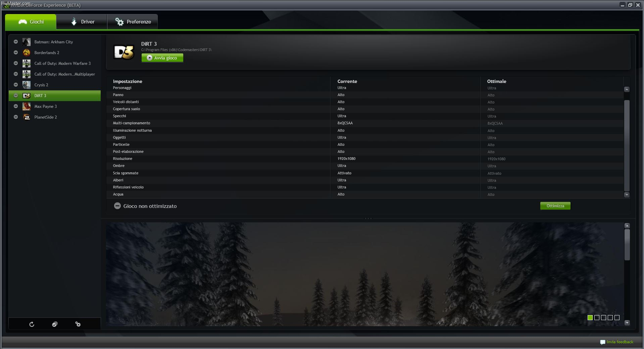This screenshot has height=349, width=644.
Task: Click the Impostazione column header
Action: click(128, 81)
